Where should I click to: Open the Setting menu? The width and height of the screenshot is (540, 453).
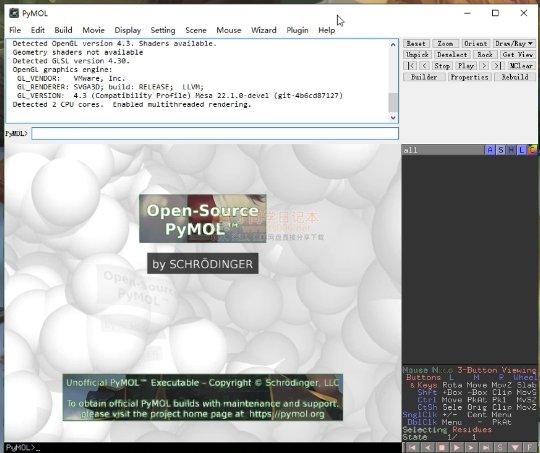coord(163,30)
